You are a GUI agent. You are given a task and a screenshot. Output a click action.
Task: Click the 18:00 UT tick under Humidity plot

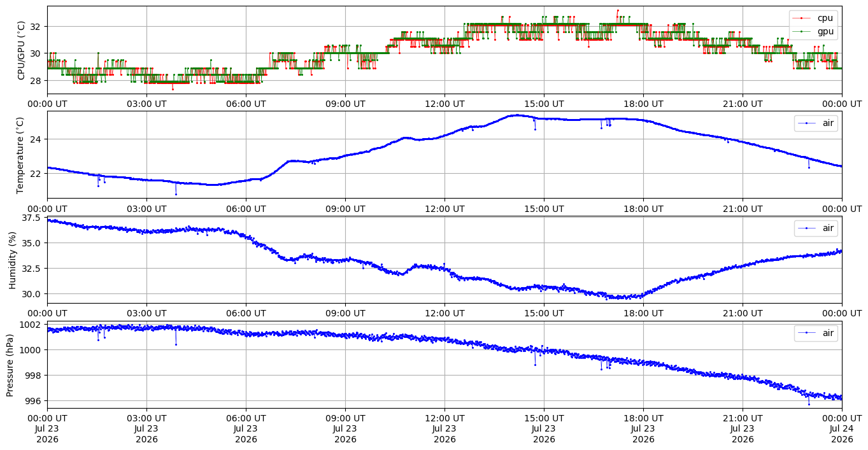click(x=643, y=314)
